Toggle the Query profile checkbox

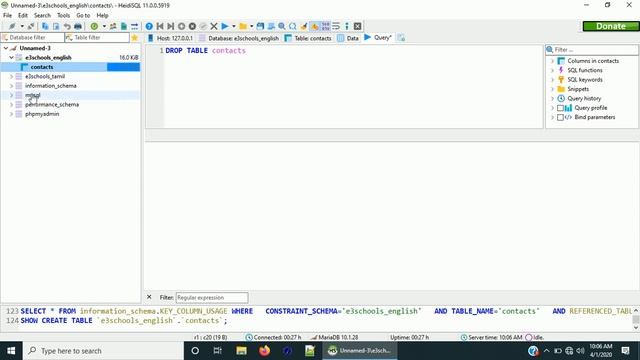560,108
